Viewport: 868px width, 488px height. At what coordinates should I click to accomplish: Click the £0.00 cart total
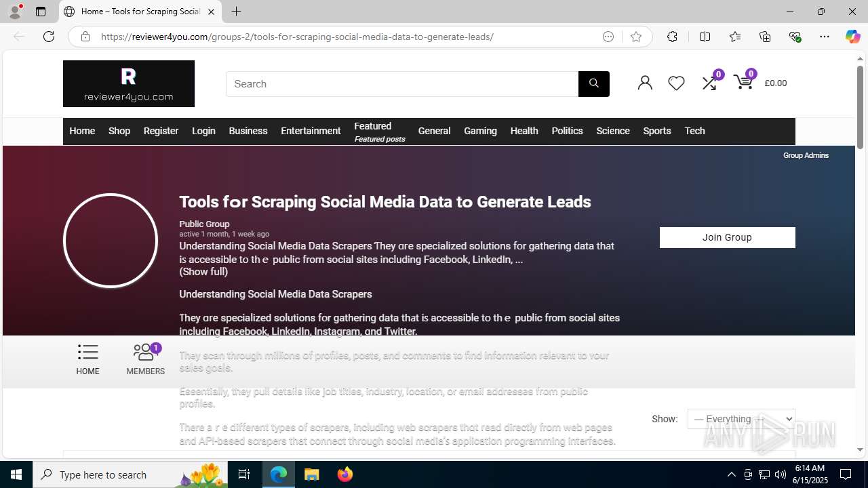(x=776, y=83)
